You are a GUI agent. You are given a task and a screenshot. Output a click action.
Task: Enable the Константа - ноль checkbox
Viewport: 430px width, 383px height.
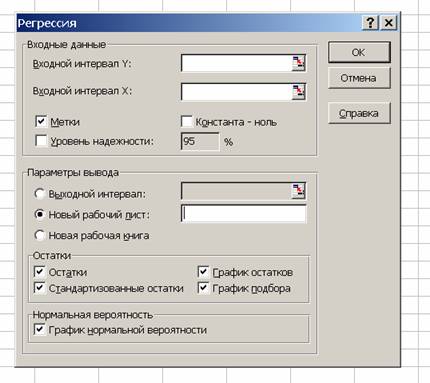pos(187,121)
